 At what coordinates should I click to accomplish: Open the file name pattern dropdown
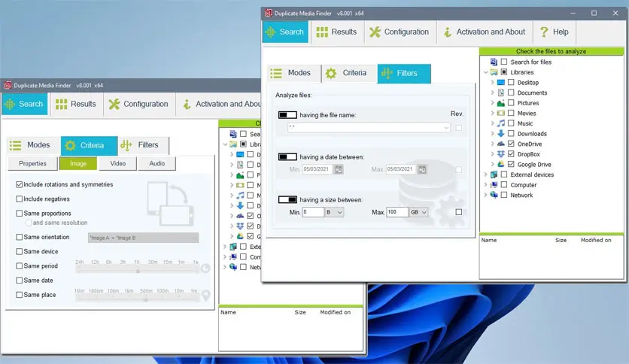446,128
